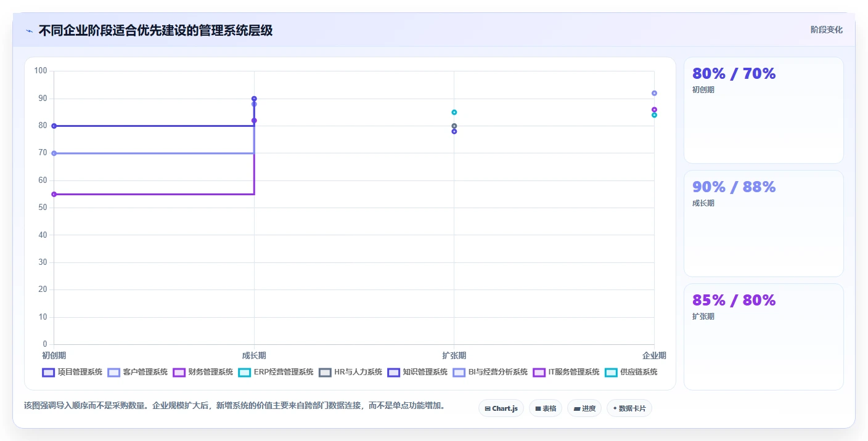Viewport: 868px width, 441px height.
Task: Select the 90% / 88% 成长期 card
Action: coord(764,224)
